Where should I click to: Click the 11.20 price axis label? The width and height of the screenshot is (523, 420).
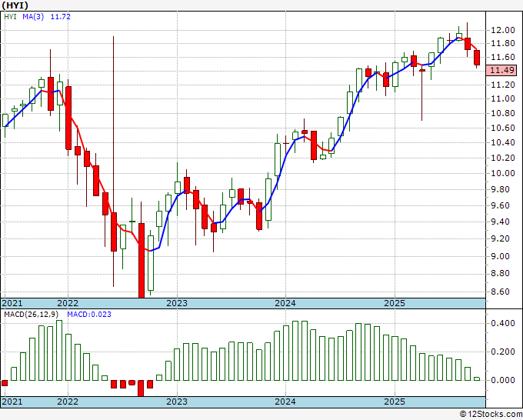[x=503, y=85]
